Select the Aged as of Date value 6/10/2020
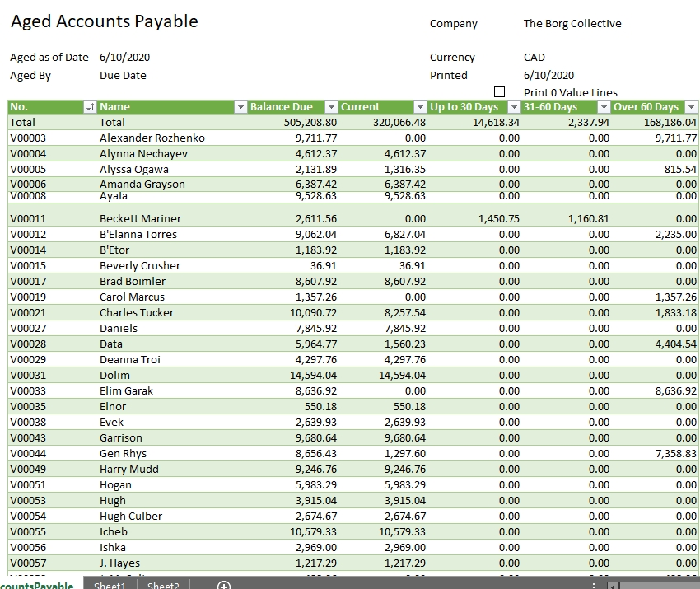Viewport: 700px width, 589px height. coord(124,57)
